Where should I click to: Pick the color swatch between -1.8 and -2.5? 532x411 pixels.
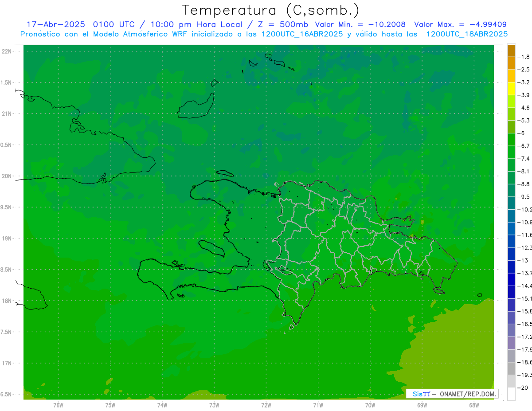pyautogui.click(x=511, y=63)
